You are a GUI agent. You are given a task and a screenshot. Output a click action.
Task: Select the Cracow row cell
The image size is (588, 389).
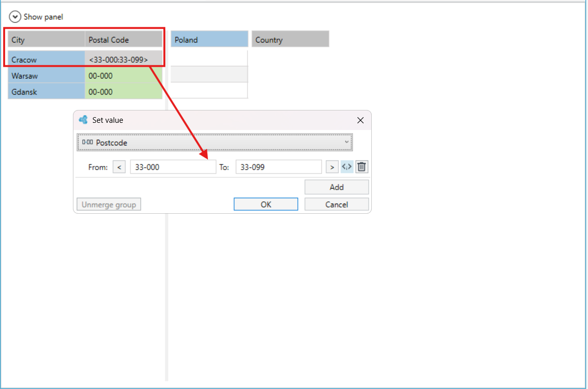coord(47,59)
